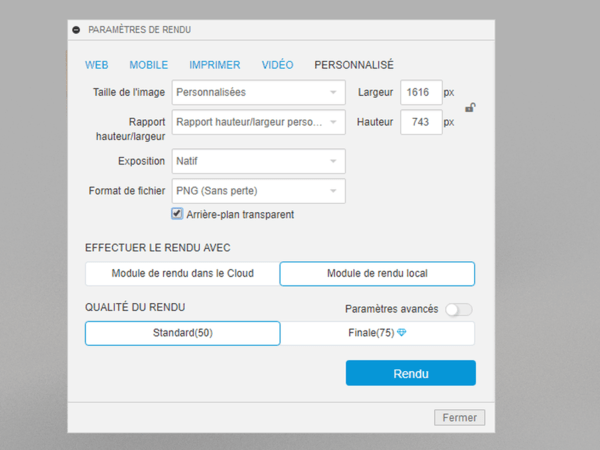Expand the Rapport hauteur/largeur dropdown
The image size is (600, 450).
click(x=258, y=123)
